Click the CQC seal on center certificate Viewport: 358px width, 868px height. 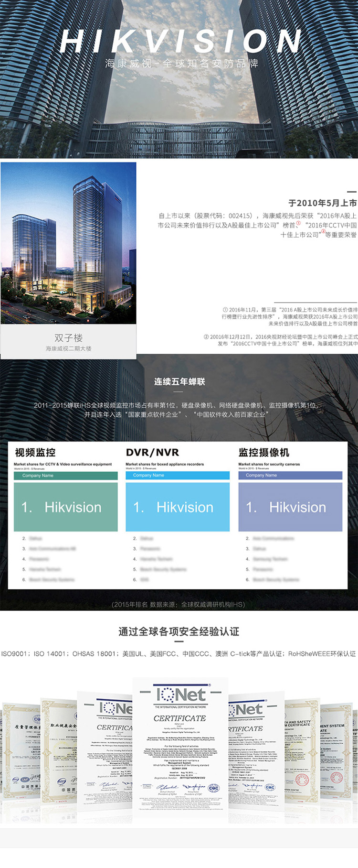click(x=213, y=788)
